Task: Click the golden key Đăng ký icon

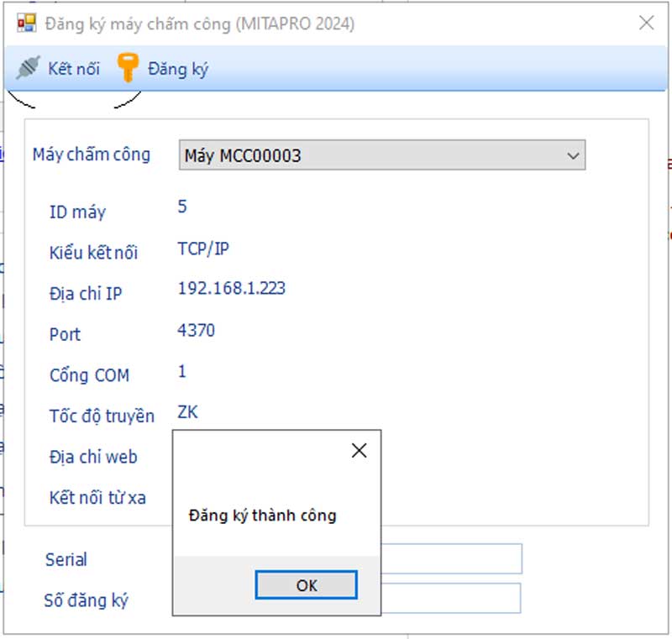Action: click(x=128, y=68)
